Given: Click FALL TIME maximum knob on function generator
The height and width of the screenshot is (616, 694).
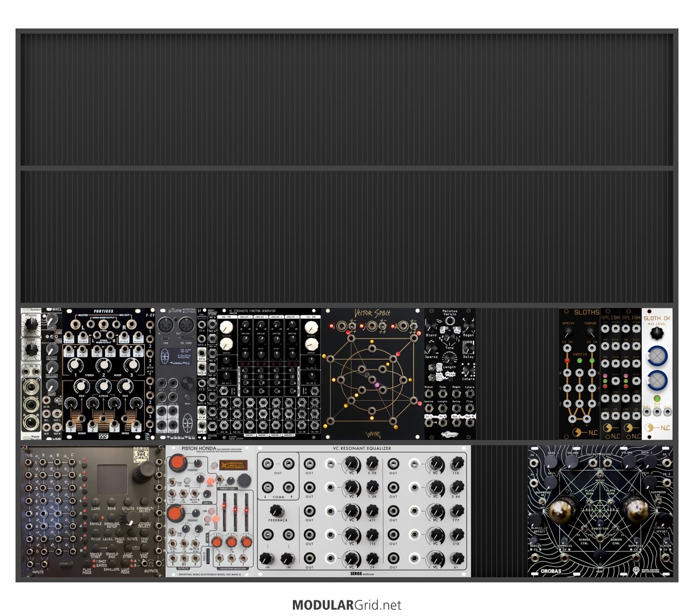Looking at the screenshot, I should pos(311,327).
